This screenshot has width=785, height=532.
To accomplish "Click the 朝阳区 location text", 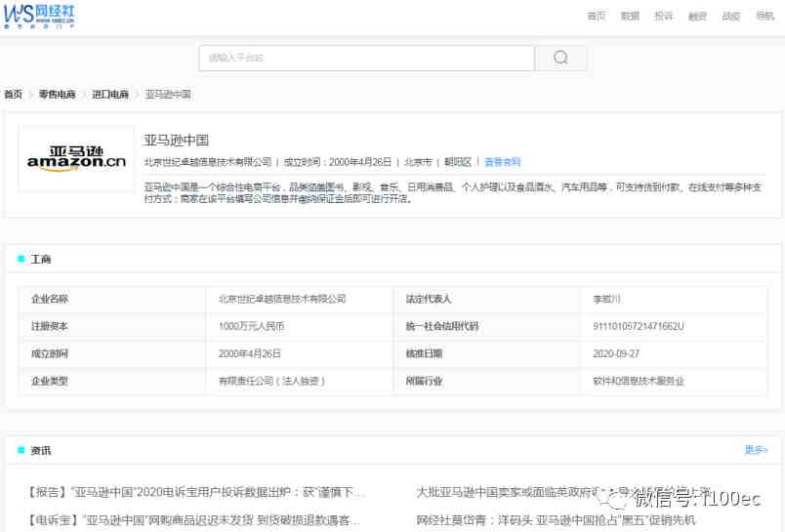I will pyautogui.click(x=458, y=162).
